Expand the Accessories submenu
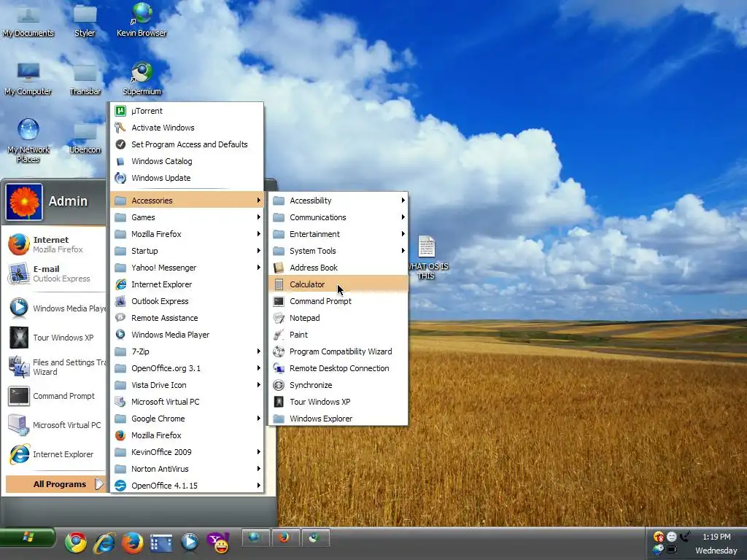The width and height of the screenshot is (747, 560). [187, 201]
